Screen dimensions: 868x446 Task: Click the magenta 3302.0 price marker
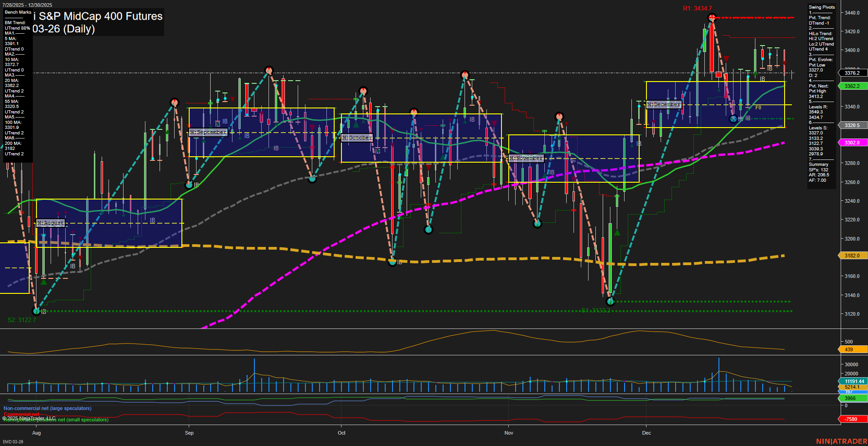tap(852, 143)
